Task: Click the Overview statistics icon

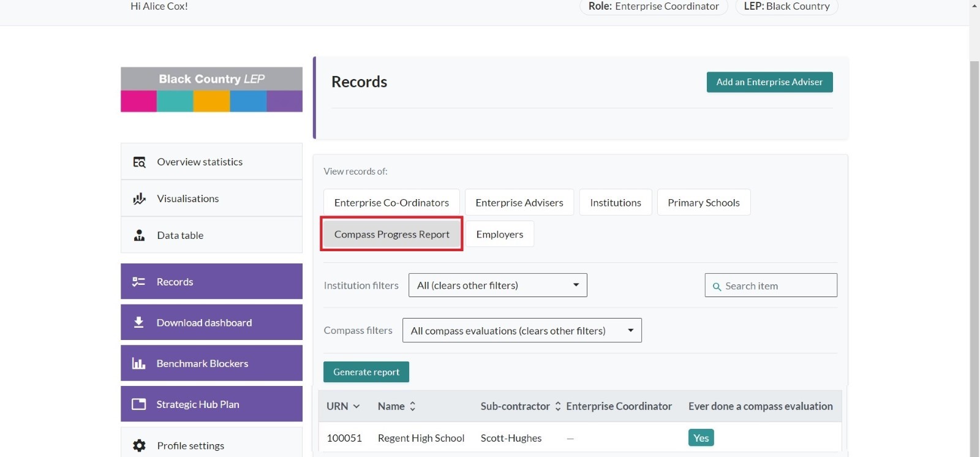Action: click(139, 162)
